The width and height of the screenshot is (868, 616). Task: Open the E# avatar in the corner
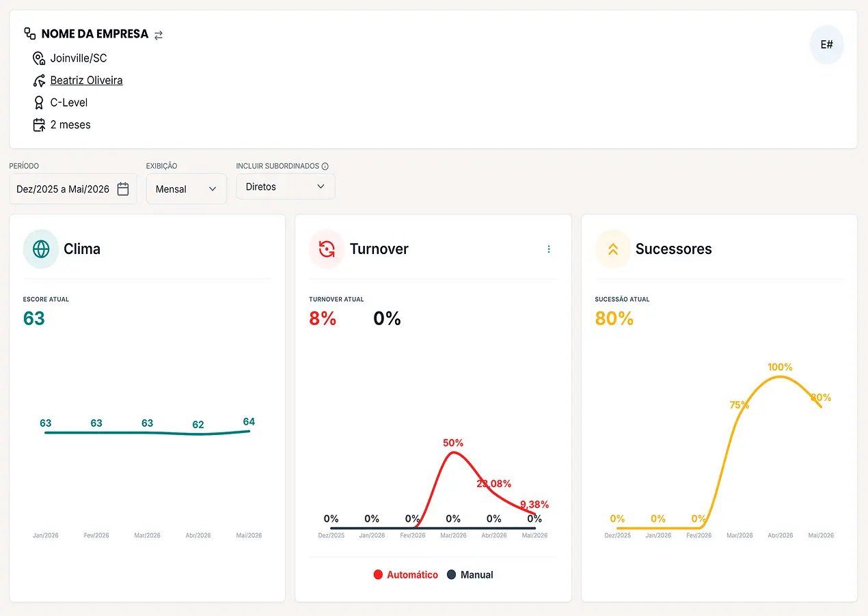827,45
